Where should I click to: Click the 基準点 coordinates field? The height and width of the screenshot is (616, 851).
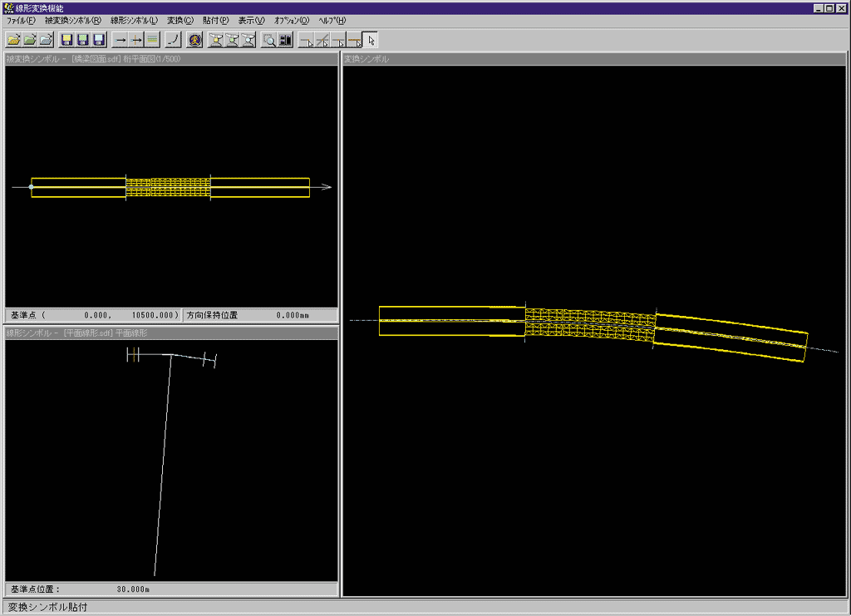[93, 315]
